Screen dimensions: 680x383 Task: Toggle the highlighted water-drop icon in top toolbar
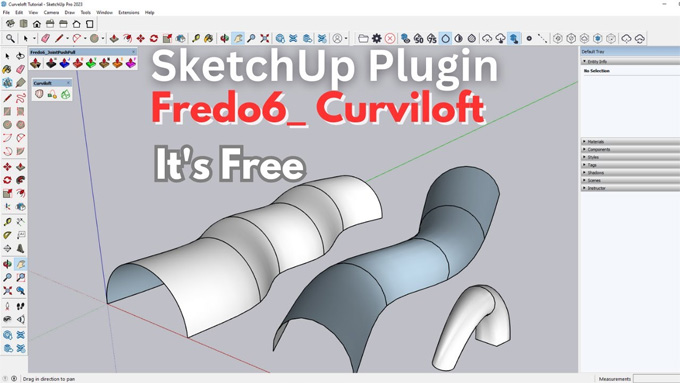pyautogui.click(x=445, y=39)
